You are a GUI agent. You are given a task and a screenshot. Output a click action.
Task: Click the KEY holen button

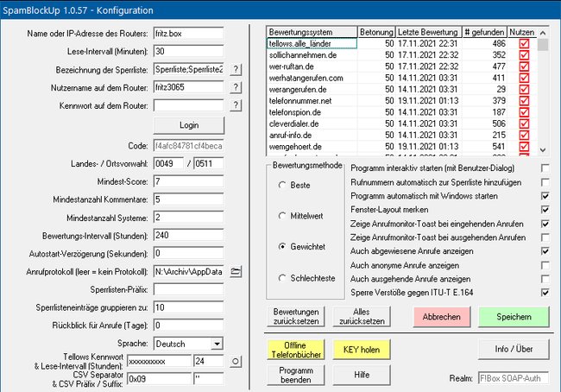[362, 350]
